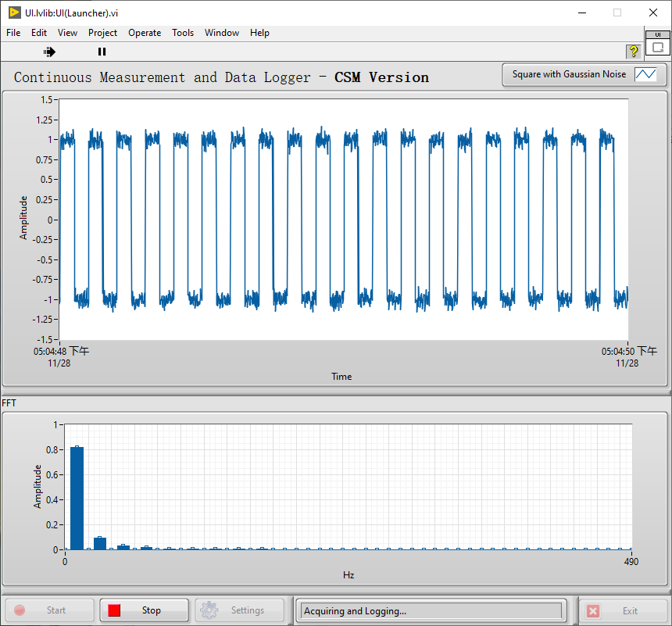Open the Help menu
Image resolution: width=672 pixels, height=626 pixels.
(259, 33)
